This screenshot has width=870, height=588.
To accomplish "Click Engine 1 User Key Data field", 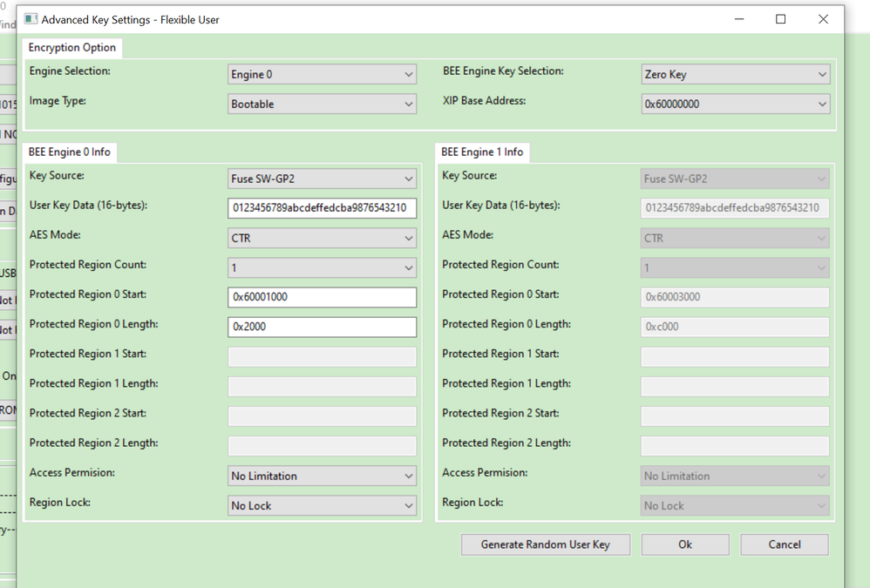I will point(735,208).
